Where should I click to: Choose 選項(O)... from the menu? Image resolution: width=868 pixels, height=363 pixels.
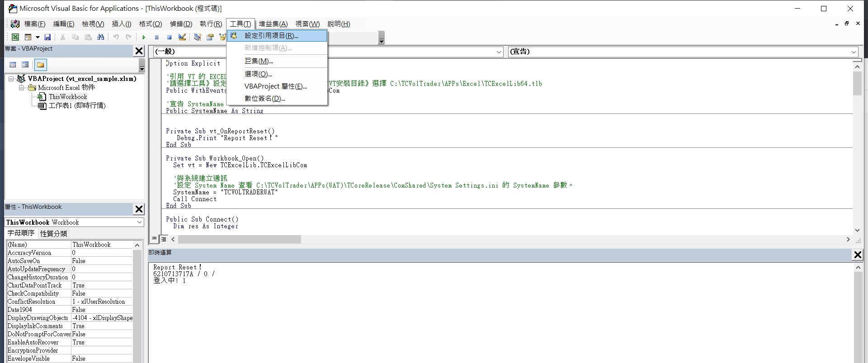[277, 74]
